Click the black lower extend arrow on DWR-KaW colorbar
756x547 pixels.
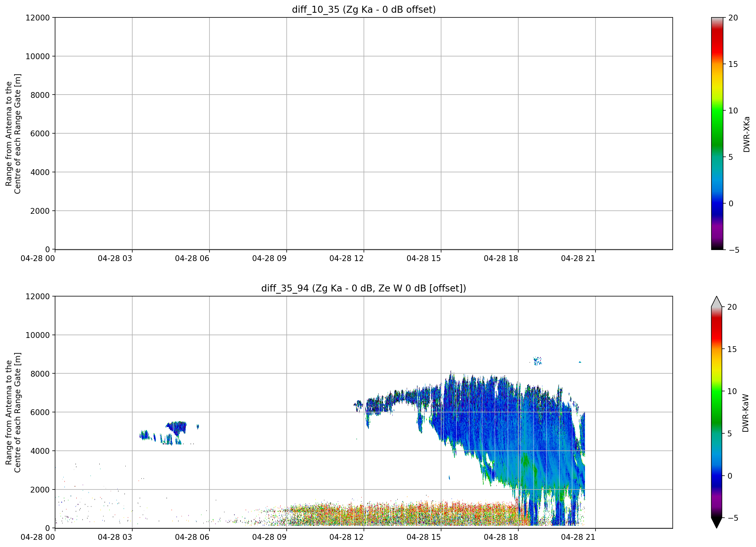pyautogui.click(x=716, y=523)
